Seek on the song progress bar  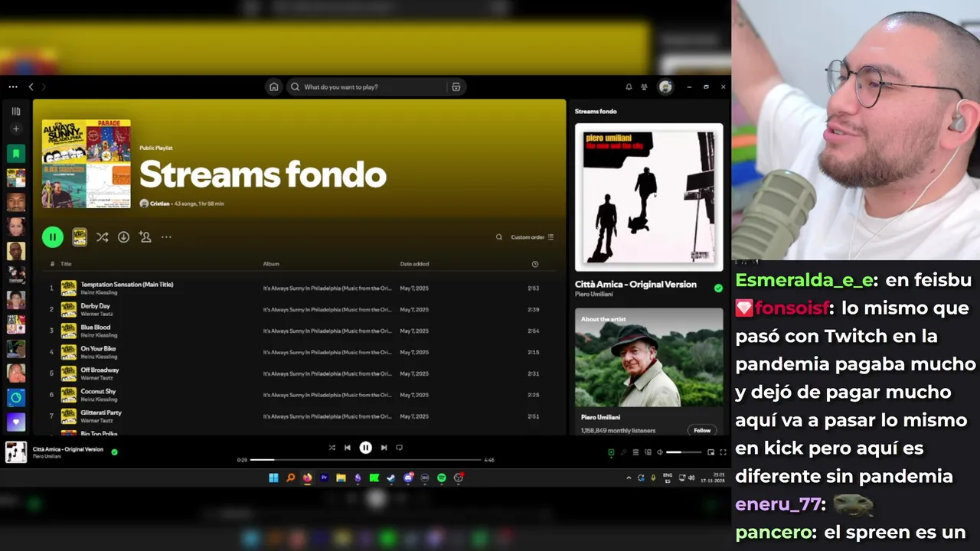pyautogui.click(x=366, y=460)
